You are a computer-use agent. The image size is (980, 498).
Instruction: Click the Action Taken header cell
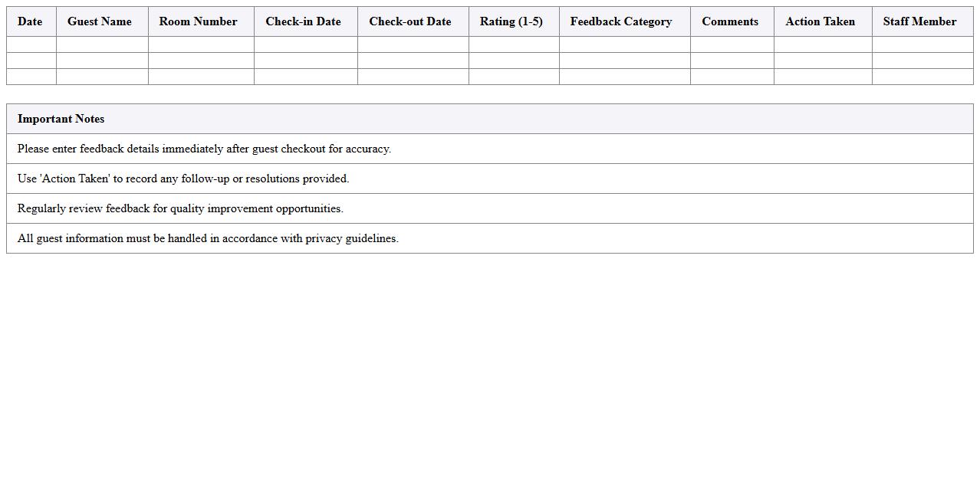pyautogui.click(x=820, y=21)
